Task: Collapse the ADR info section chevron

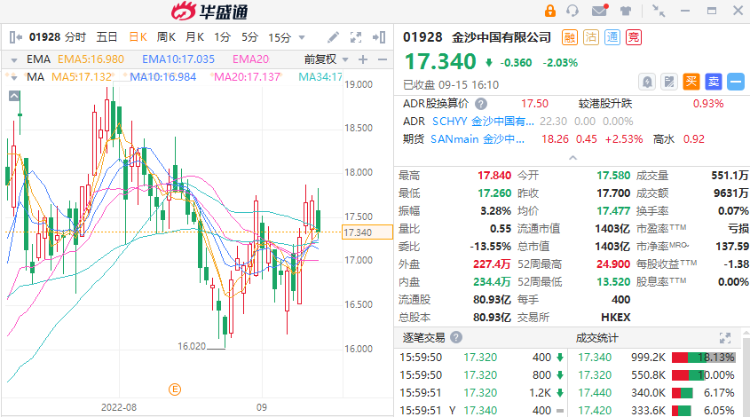Action: [573, 158]
